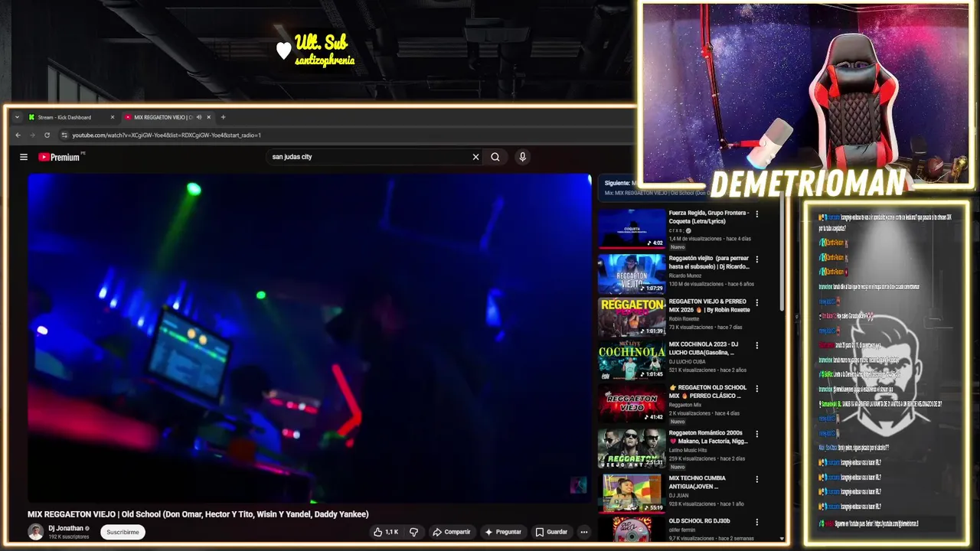Screen dimensions: 980x551
Task: Open options for REGGAETON OLD SCHOOL MIX
Action: (x=757, y=389)
